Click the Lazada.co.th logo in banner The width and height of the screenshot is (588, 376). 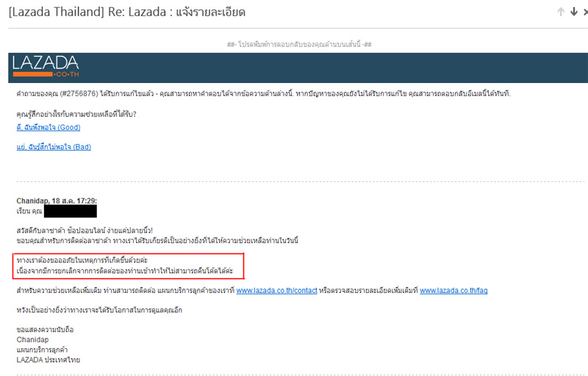(46, 66)
